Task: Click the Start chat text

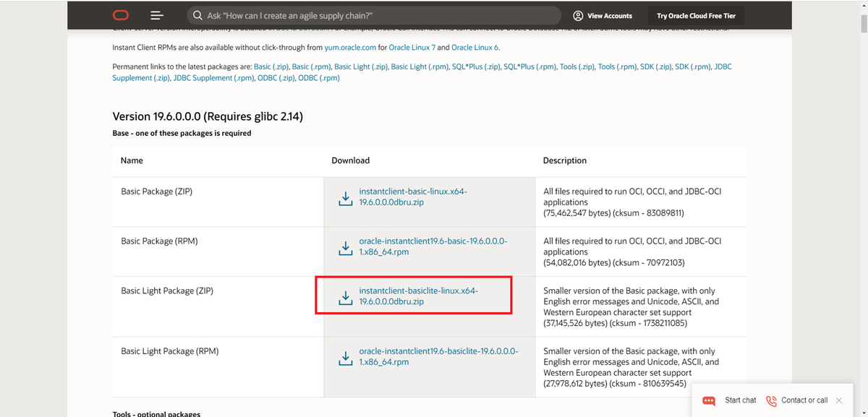Action: (x=740, y=400)
